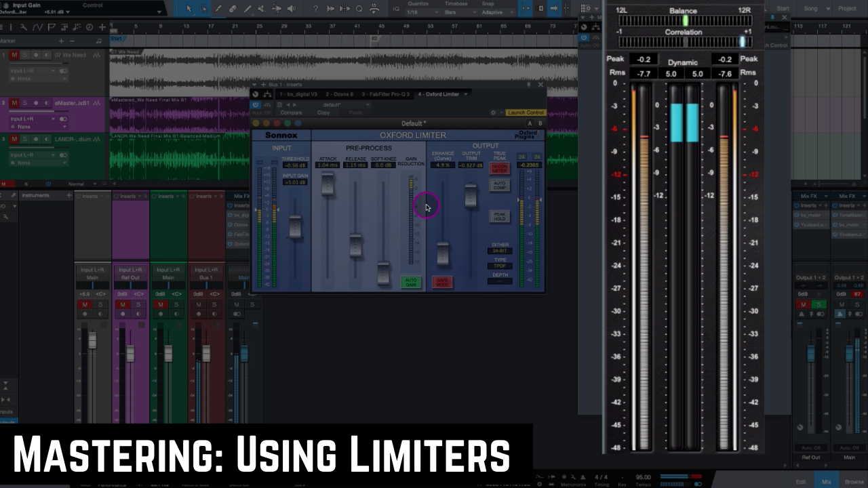This screenshot has width=868, height=488.
Task: Mute track 07 We Need
Action: point(14,55)
